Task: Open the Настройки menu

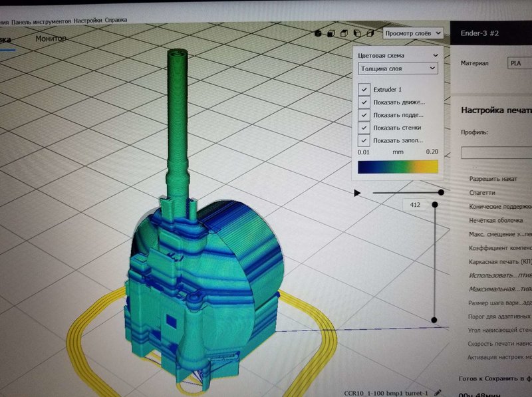Action: (88, 21)
